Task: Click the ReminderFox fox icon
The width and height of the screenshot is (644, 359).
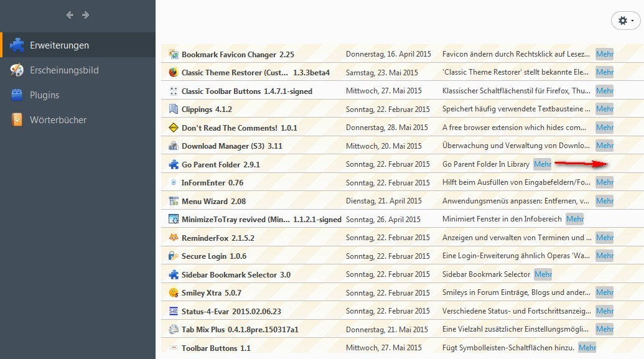Action: pos(174,238)
